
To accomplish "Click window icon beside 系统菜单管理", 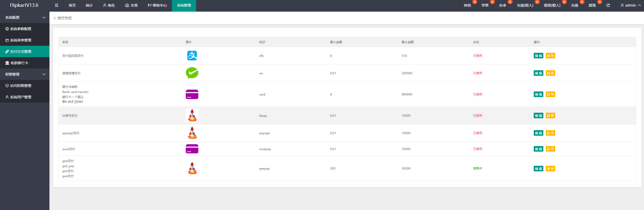I will [7, 40].
